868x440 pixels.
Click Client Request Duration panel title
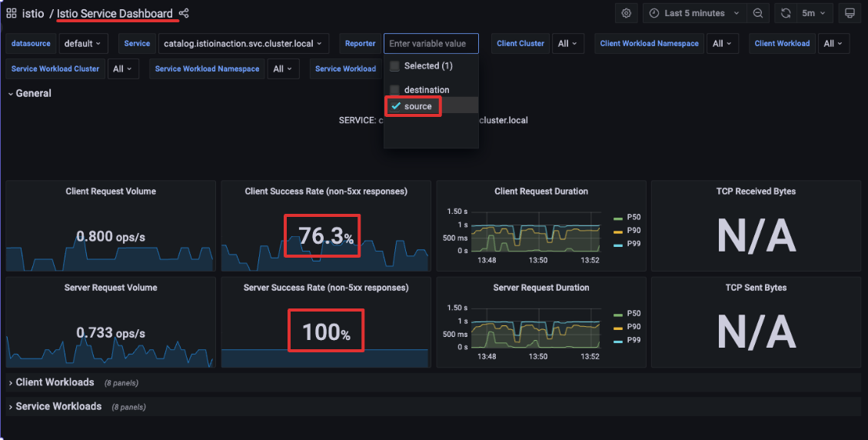click(540, 192)
